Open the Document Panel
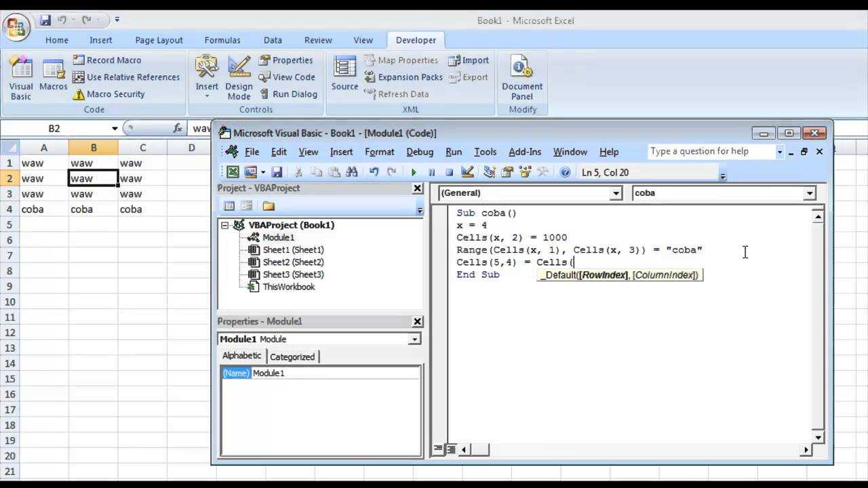The image size is (868, 488). [x=522, y=78]
